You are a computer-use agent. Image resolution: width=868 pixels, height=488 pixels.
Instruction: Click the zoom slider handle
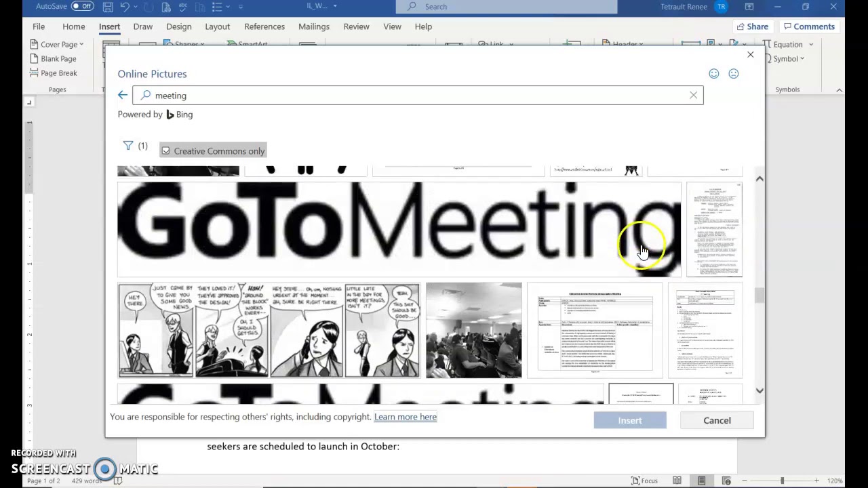click(x=782, y=481)
